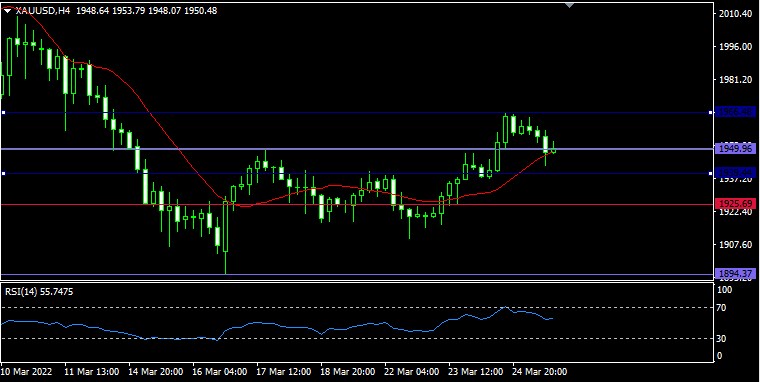Click the 1981.20 price scale value
Screen dimensions: 760x382
735,80
